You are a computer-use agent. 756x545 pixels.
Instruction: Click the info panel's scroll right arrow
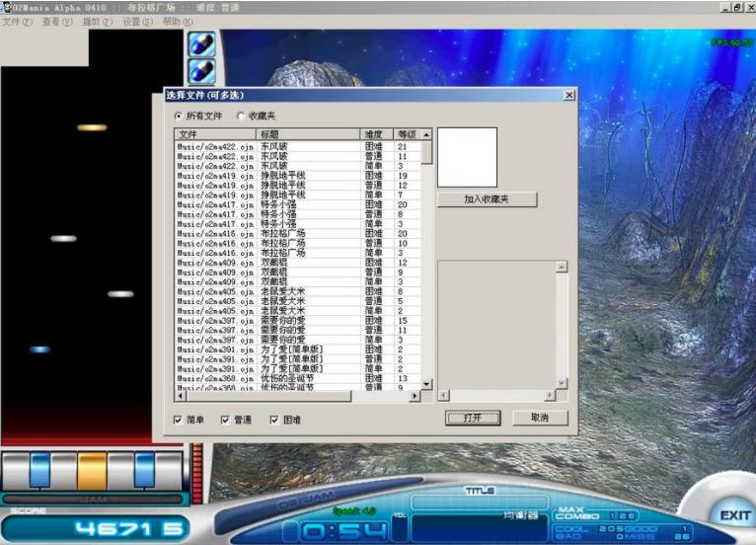click(550, 396)
